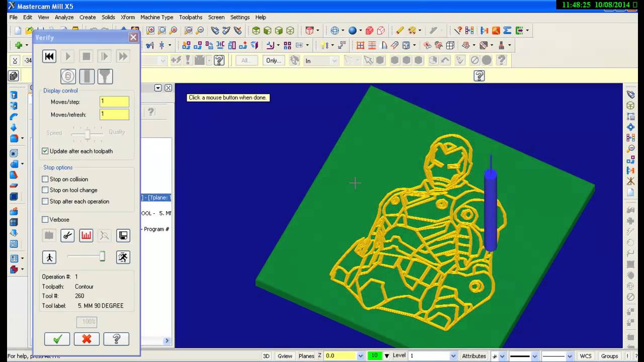
Task: Click the Moves/refresh input field
Action: pos(114,115)
